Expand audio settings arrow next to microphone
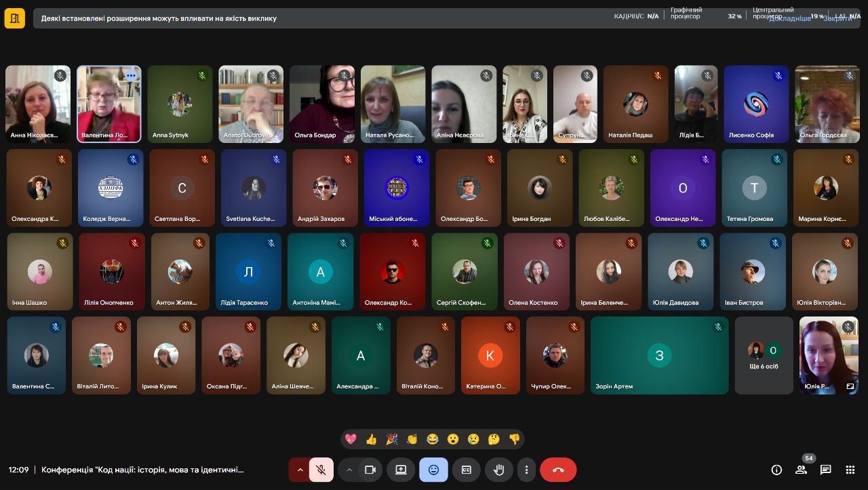The image size is (868, 490). pos(300,470)
